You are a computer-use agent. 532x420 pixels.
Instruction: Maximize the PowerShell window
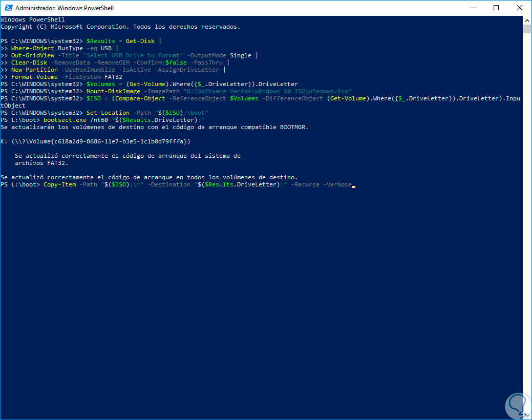point(496,8)
